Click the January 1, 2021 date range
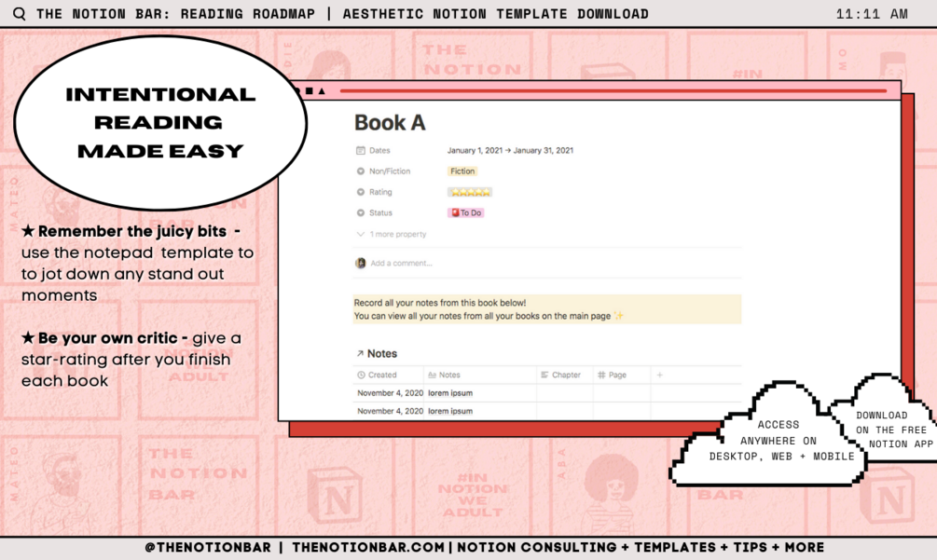Screen dimensions: 937x560 click(510, 150)
